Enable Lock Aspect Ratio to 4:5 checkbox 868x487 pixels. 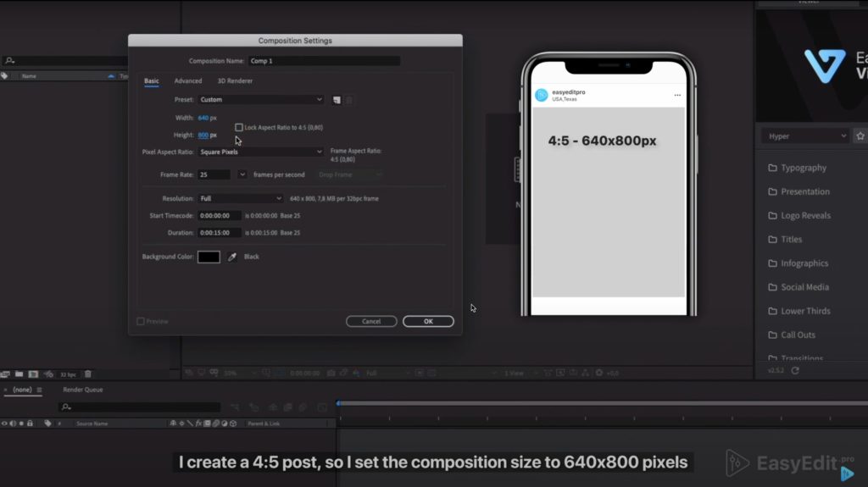(x=238, y=127)
